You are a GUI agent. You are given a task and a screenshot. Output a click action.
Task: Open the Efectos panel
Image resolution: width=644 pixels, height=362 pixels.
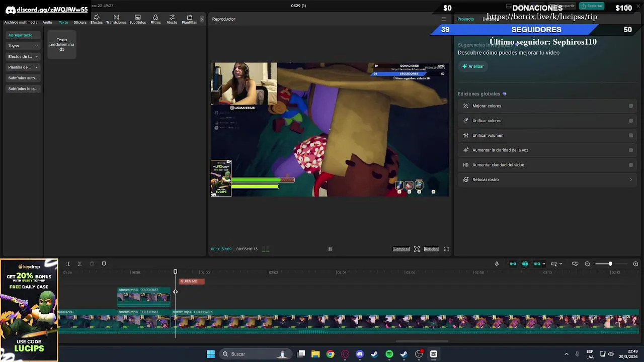coord(97,20)
